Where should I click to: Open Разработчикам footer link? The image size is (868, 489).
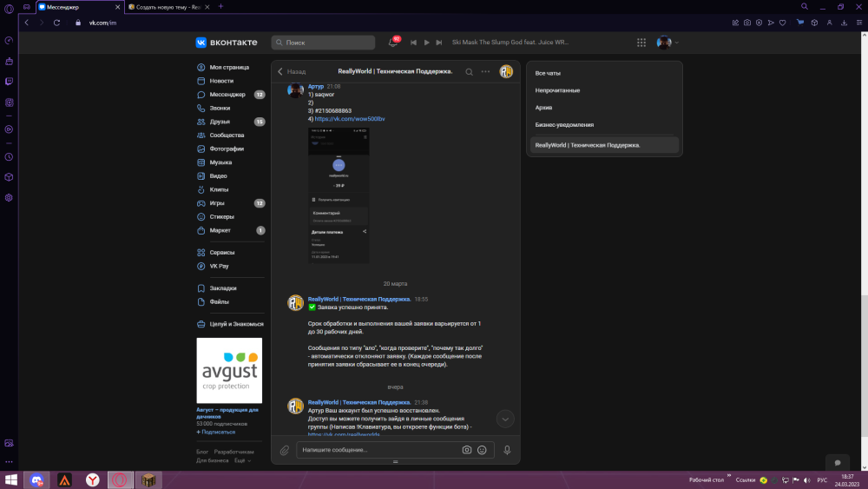(234, 452)
